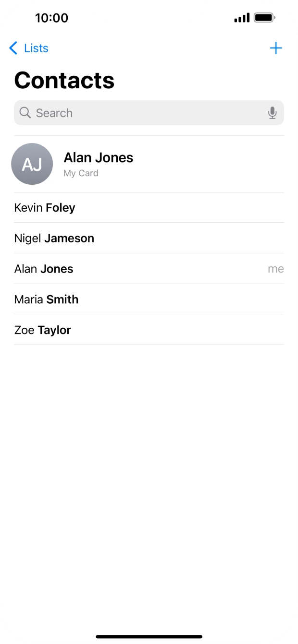Tap the cellular signal bars icon
Viewport: 298px width, 644px height.
(242, 18)
